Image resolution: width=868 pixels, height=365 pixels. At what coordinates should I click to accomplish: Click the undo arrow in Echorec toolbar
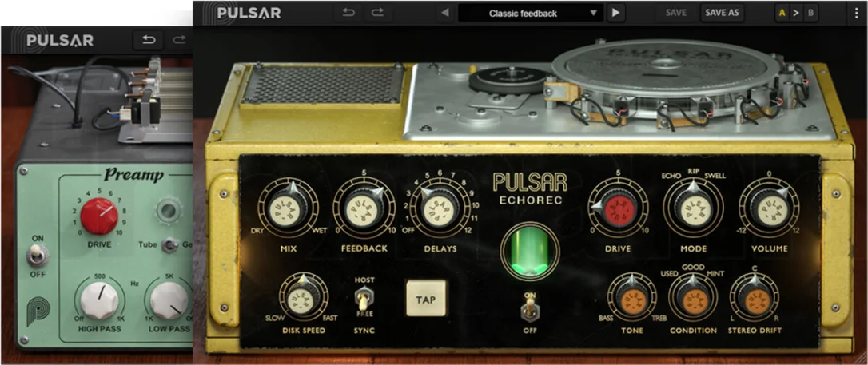[x=348, y=13]
